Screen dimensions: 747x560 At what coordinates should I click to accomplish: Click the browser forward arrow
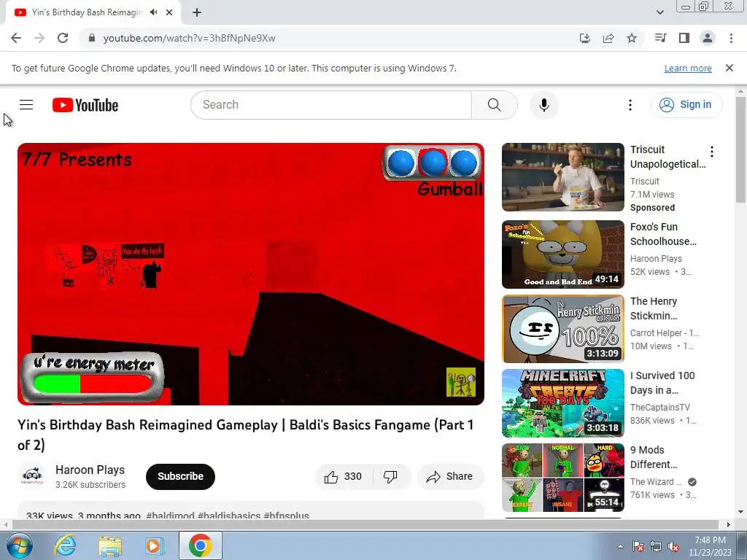point(39,38)
